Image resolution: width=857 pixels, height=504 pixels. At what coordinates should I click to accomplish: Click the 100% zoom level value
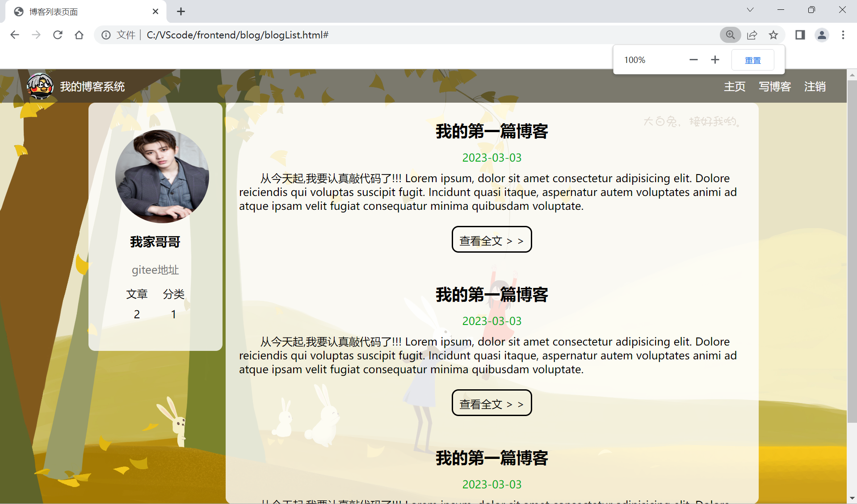point(634,60)
